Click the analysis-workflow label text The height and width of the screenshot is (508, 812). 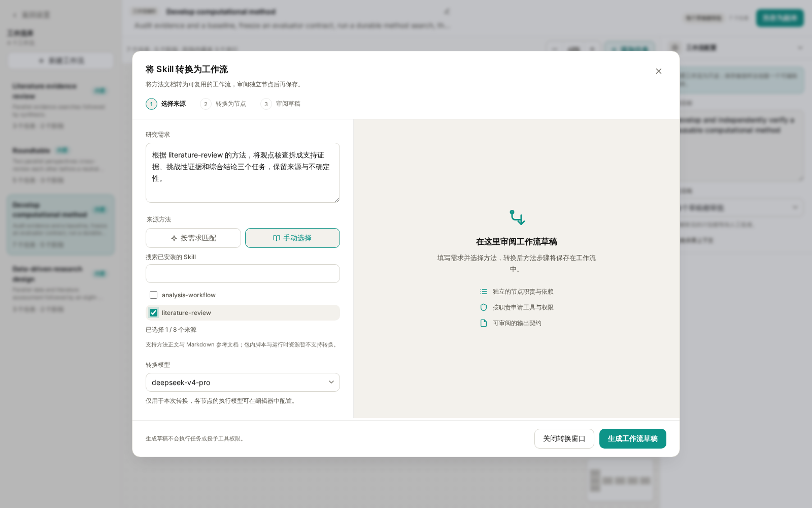[189, 295]
